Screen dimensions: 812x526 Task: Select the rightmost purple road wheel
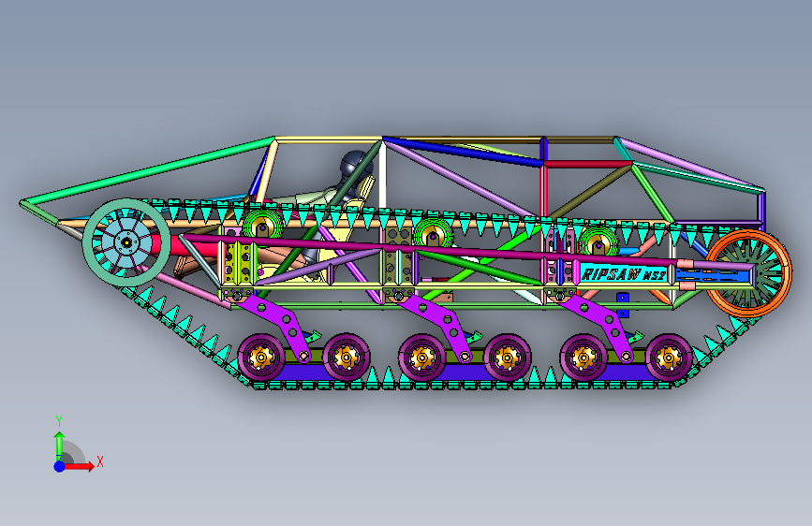point(669,358)
